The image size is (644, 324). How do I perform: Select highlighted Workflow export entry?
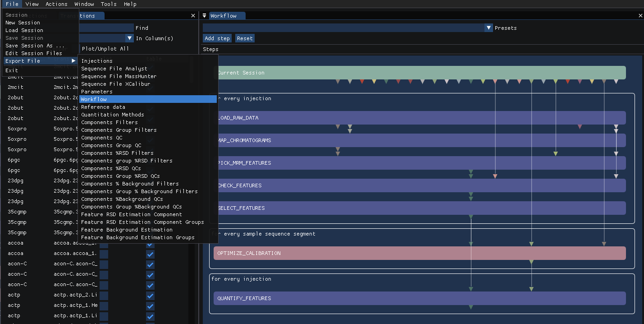coord(148,99)
